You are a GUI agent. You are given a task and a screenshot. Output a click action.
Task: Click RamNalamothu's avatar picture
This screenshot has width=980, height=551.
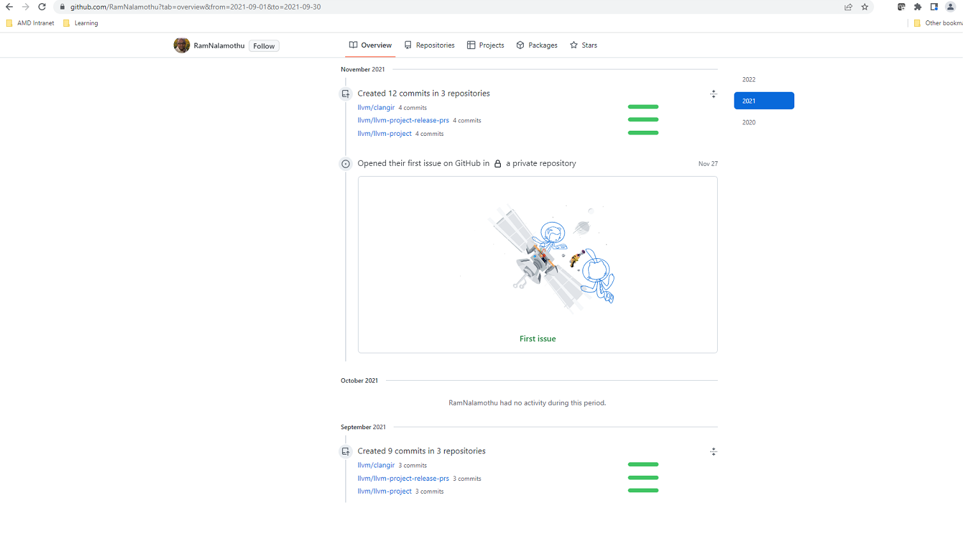point(182,45)
